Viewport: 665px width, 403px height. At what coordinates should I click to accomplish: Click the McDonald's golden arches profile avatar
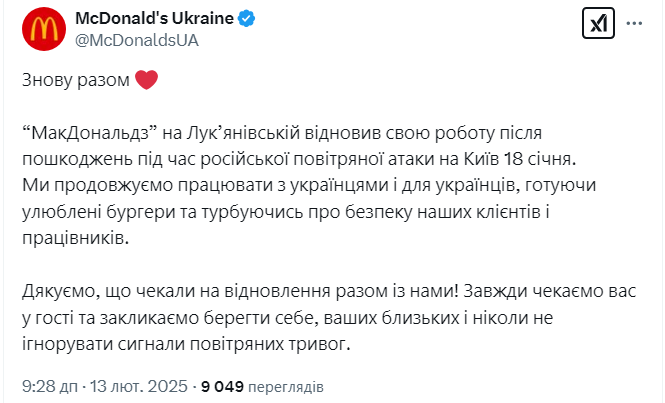click(x=41, y=31)
